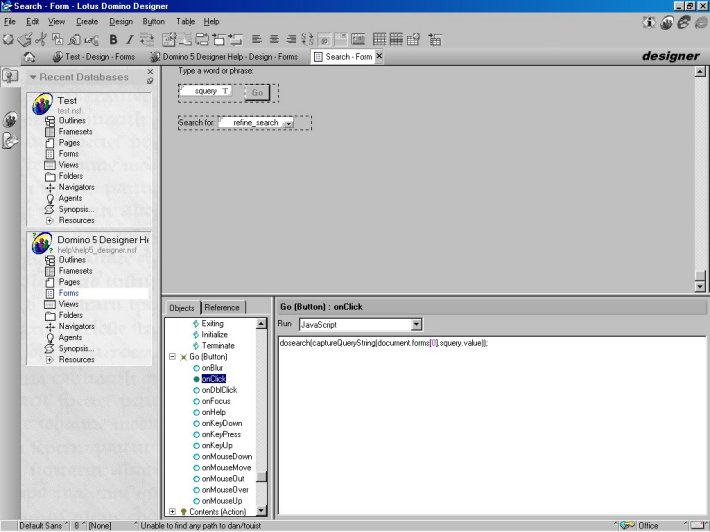The width and height of the screenshot is (710, 532).
Task: Open the Table menu
Action: (186, 21)
